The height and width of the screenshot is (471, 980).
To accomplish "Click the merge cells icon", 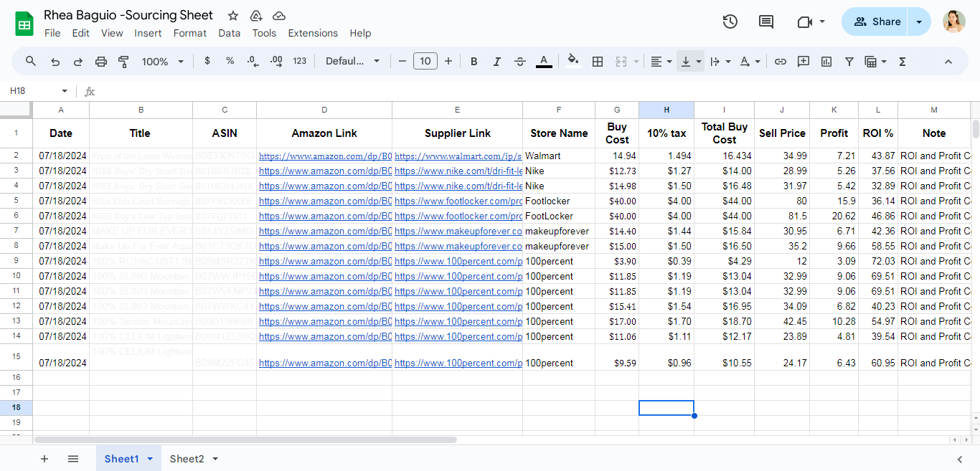I will [621, 62].
